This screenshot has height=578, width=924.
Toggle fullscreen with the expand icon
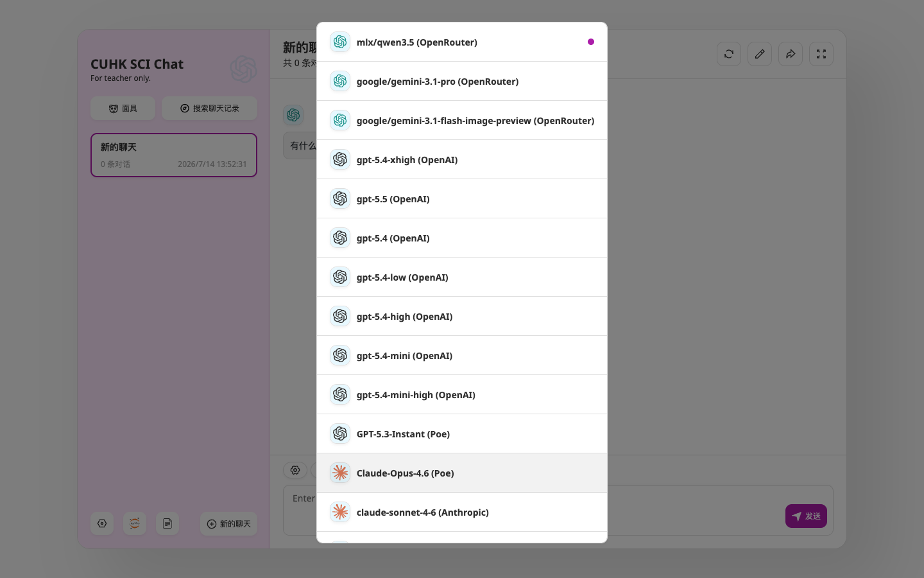[821, 54]
